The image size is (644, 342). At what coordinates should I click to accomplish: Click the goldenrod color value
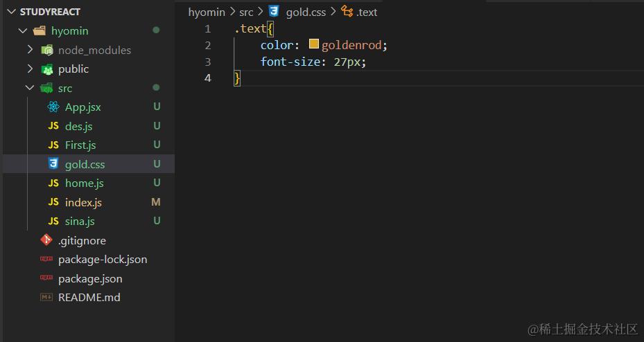click(351, 45)
